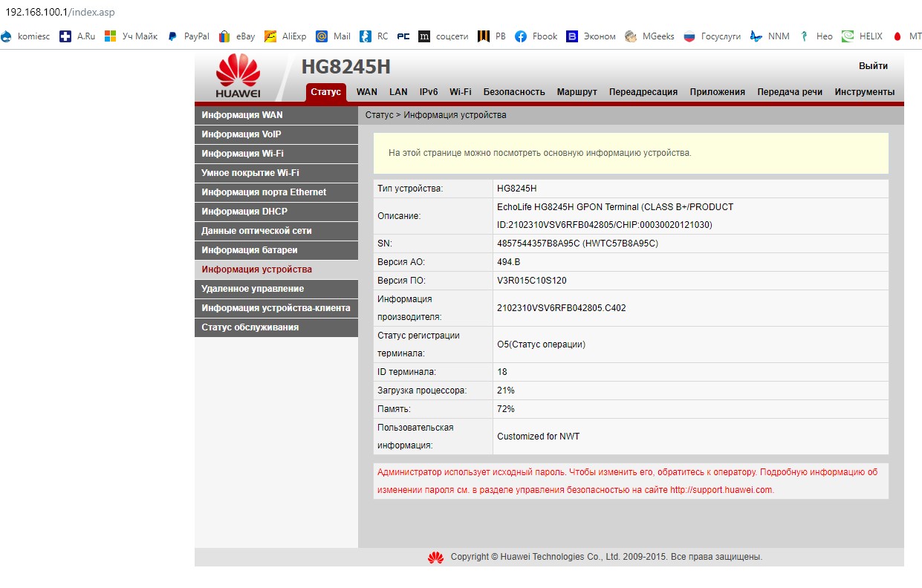Open the Передача речи tab
Screen dimensions: 922x588
[x=790, y=92]
